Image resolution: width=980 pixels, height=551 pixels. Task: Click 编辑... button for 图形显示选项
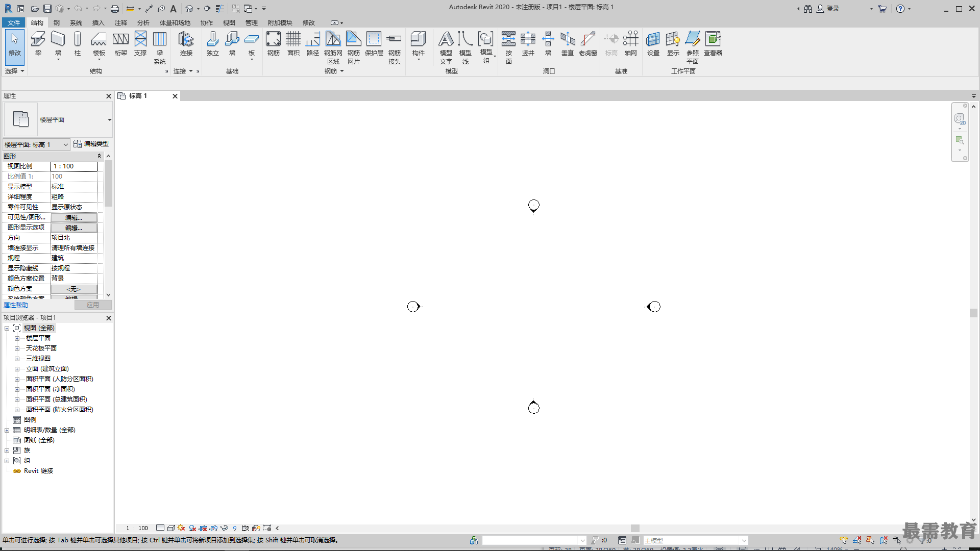point(74,228)
